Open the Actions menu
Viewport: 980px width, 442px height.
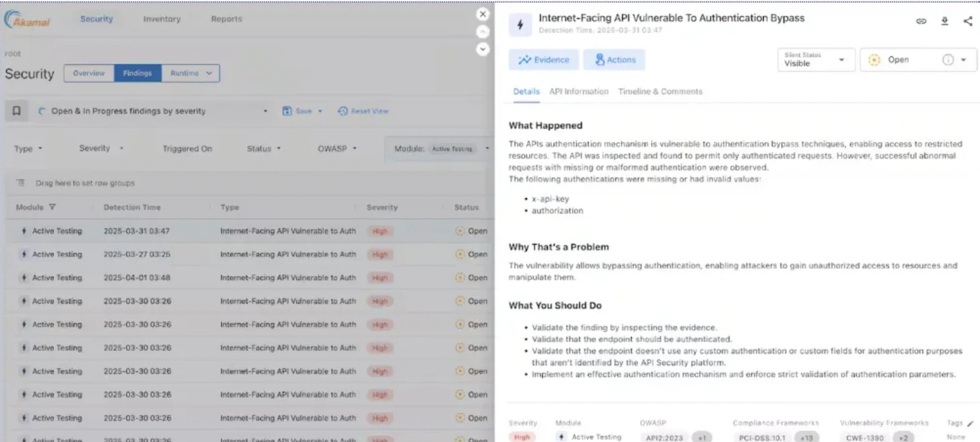614,60
